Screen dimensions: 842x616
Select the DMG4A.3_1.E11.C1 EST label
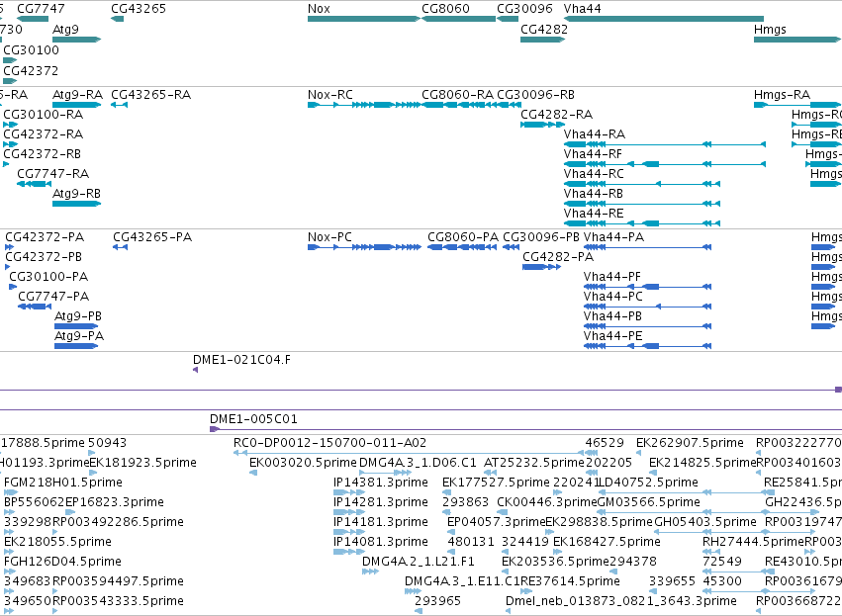(x=462, y=581)
